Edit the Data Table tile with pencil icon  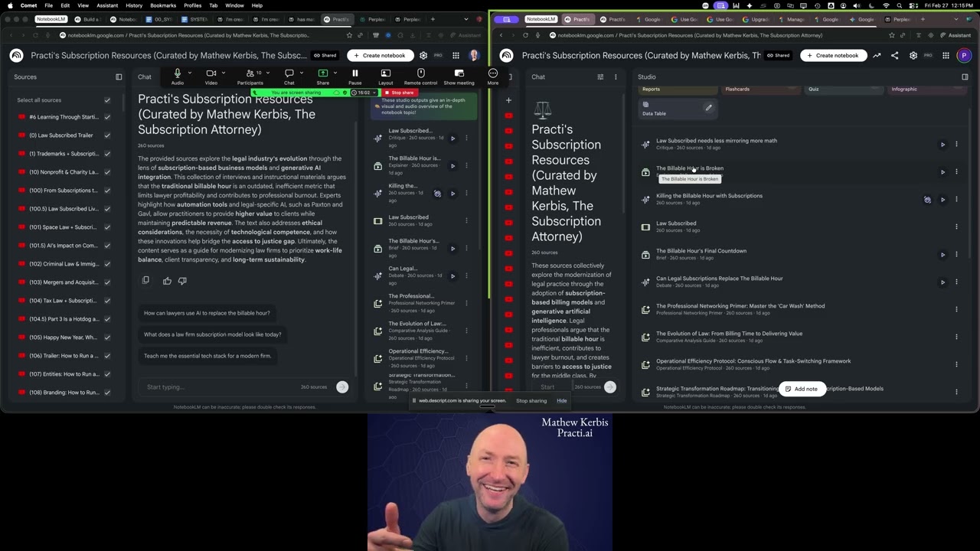pos(709,108)
